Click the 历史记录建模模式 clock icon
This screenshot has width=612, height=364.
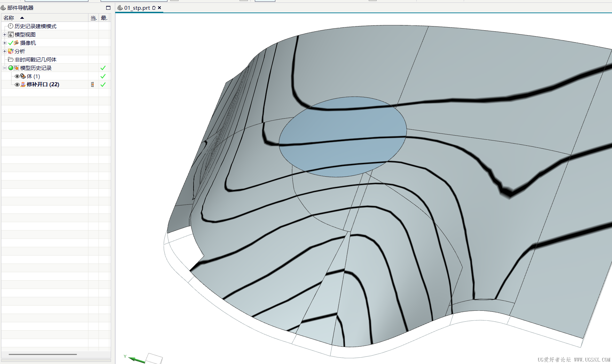11,26
